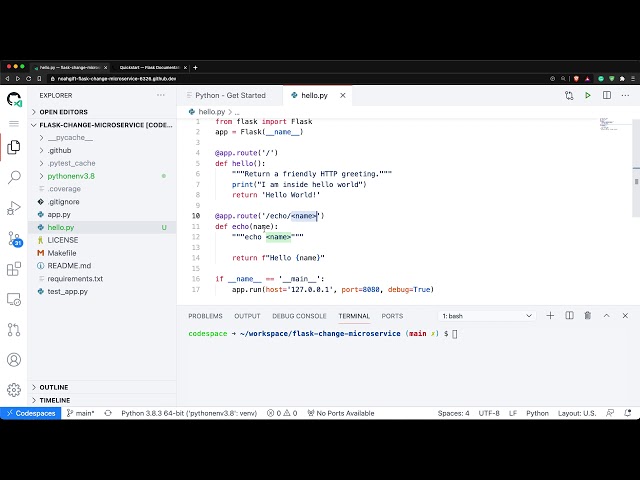Open README.md in explorer
This screenshot has width=640, height=480.
[x=102, y=266]
